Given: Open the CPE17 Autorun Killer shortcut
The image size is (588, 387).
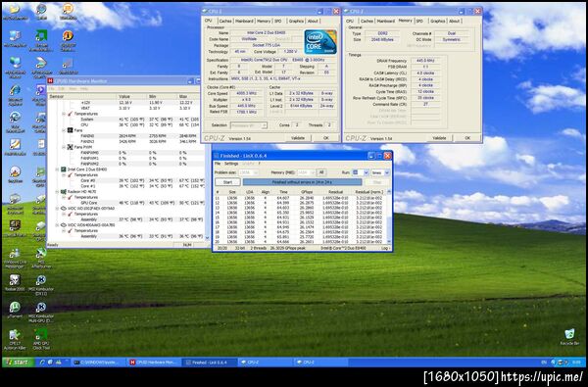Looking at the screenshot, I should 15,338.
